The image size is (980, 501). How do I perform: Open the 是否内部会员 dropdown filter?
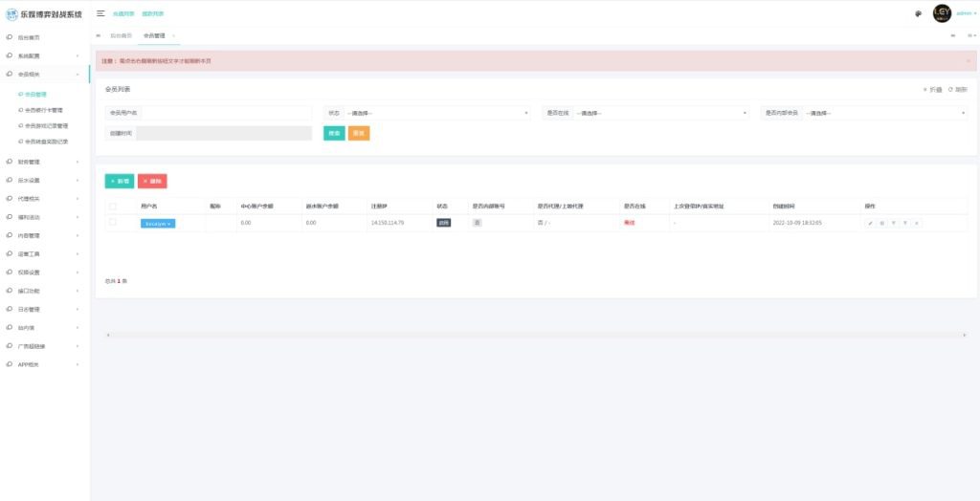pyautogui.click(x=884, y=113)
